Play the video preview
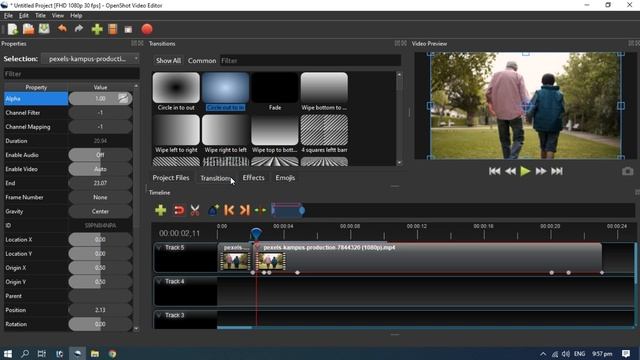This screenshot has height=360, width=640. [x=525, y=171]
